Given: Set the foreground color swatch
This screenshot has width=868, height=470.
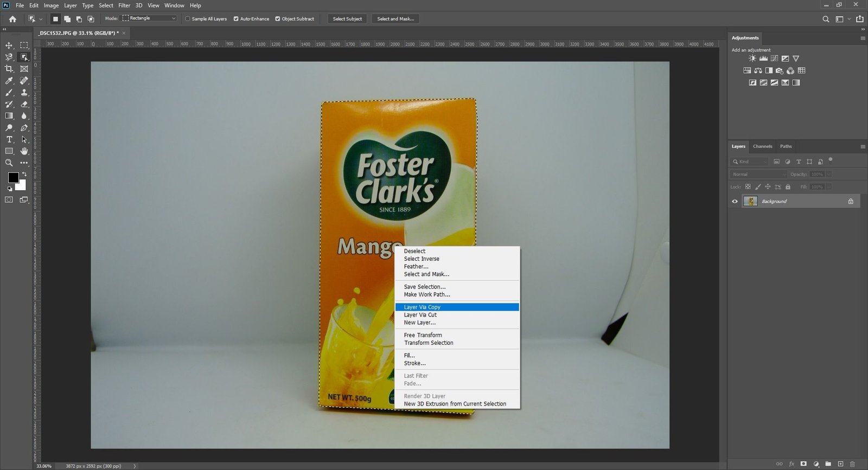Looking at the screenshot, I should click(13, 177).
